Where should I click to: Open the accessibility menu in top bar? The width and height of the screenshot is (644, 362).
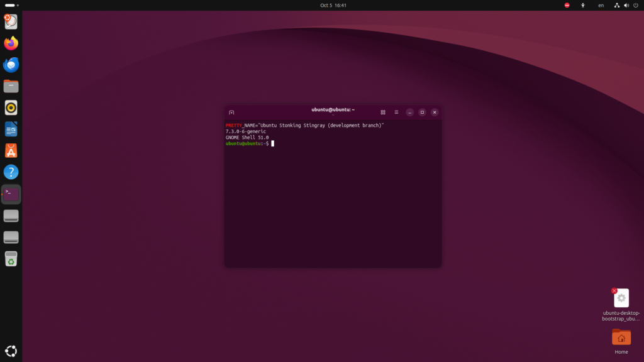coord(583,5)
